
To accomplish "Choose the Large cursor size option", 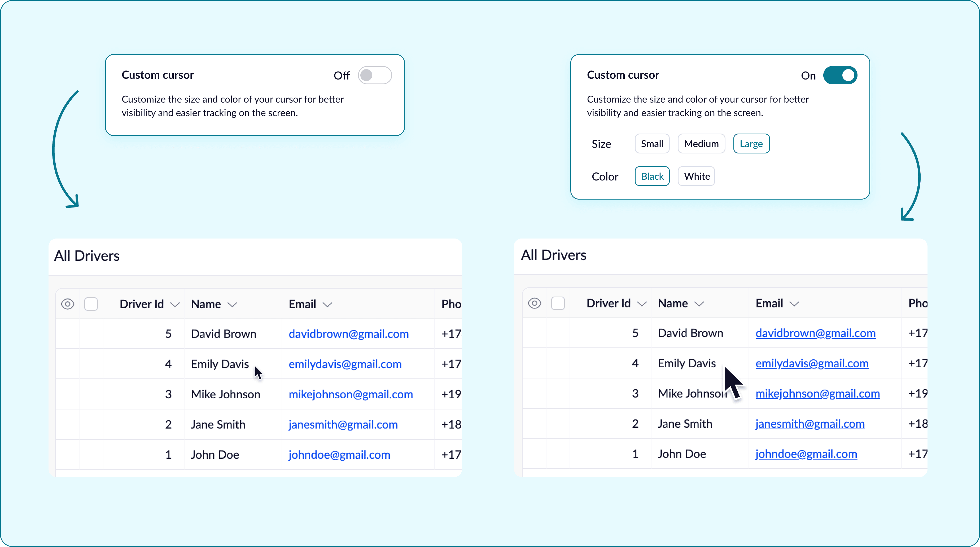I will (x=751, y=144).
